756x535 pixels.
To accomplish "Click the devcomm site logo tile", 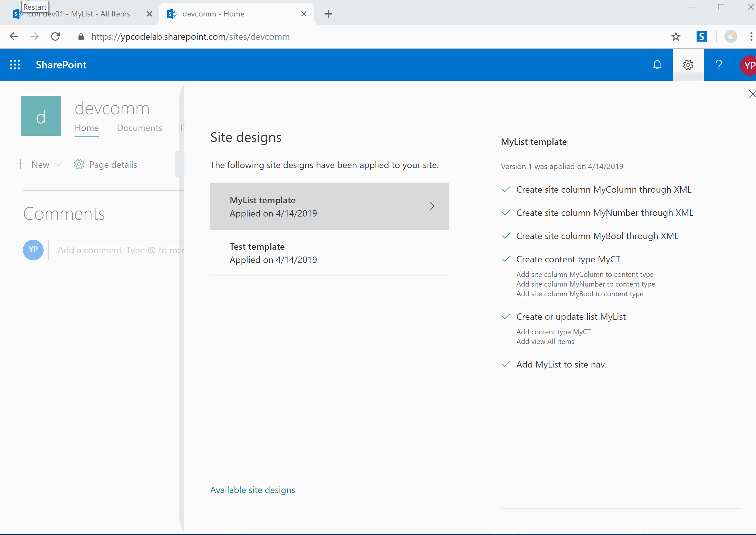I will (x=41, y=116).
